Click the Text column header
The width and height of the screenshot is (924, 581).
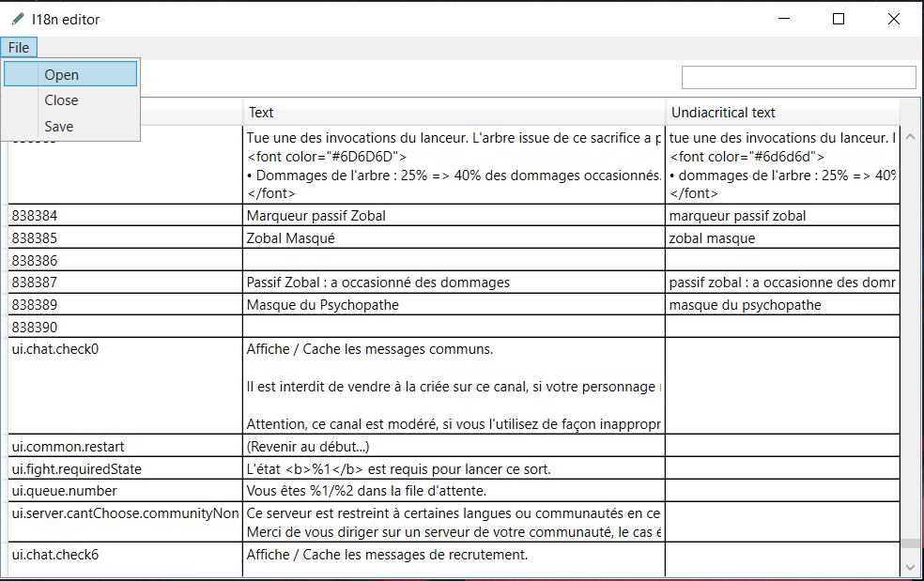(454, 113)
